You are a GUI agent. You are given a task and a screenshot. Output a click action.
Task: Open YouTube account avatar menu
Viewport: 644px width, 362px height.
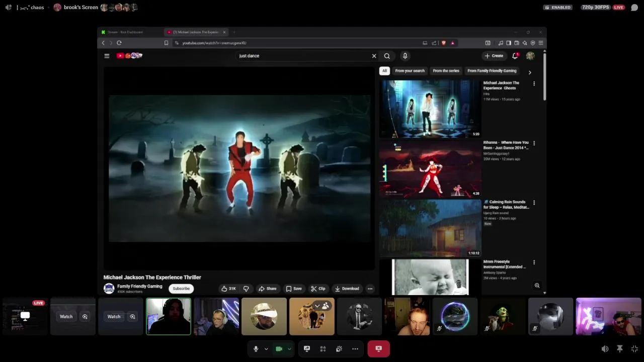[530, 56]
